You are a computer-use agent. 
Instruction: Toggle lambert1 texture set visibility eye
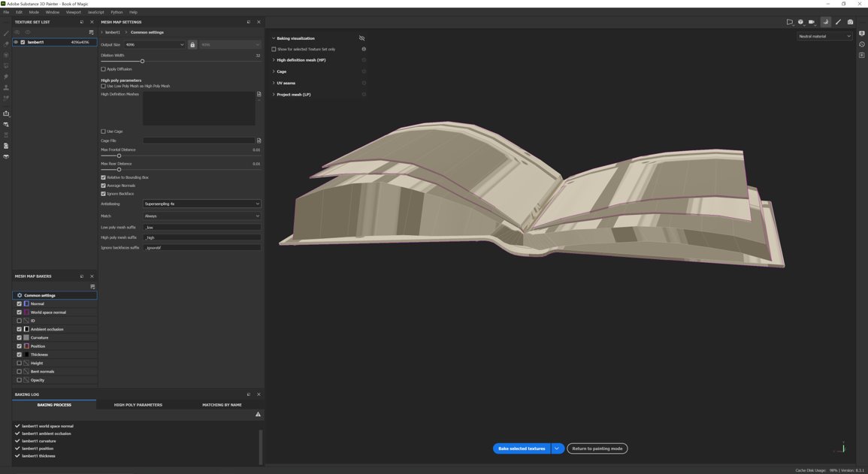pyautogui.click(x=16, y=42)
